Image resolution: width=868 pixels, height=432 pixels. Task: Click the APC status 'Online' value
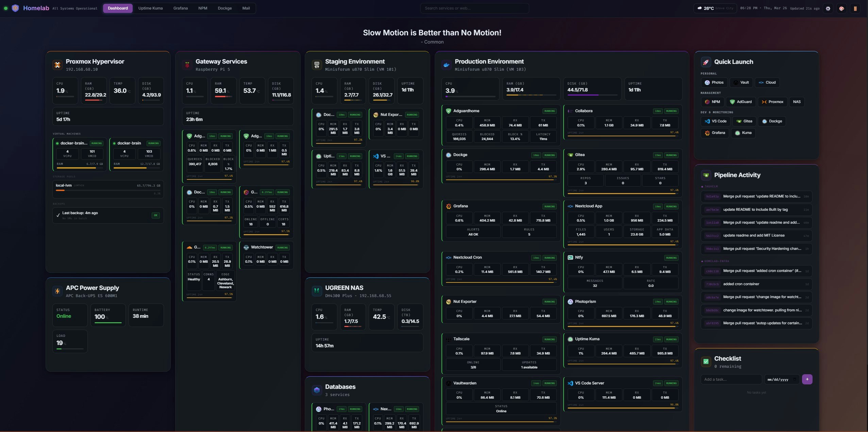64,316
